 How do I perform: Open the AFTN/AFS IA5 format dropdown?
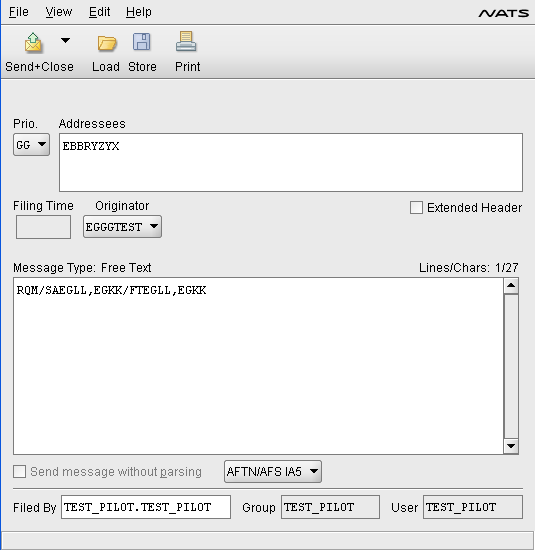click(x=273, y=471)
